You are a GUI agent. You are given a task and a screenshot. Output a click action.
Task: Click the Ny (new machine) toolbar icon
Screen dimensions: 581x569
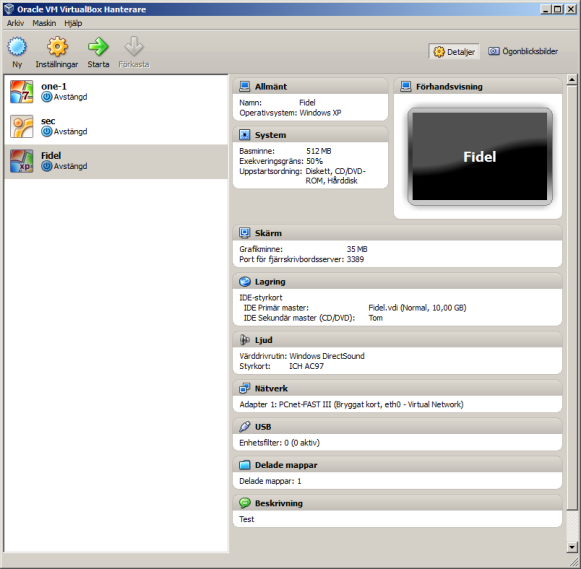(17, 47)
